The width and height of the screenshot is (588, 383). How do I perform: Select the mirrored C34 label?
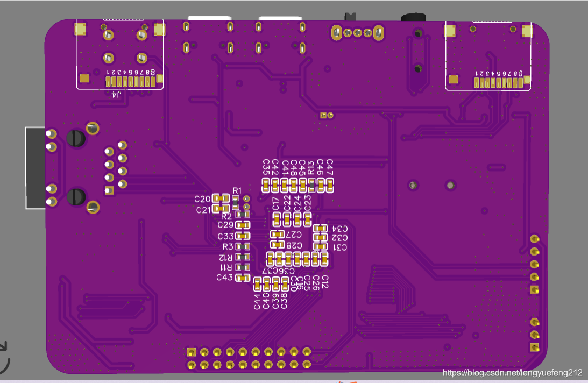pos(340,229)
